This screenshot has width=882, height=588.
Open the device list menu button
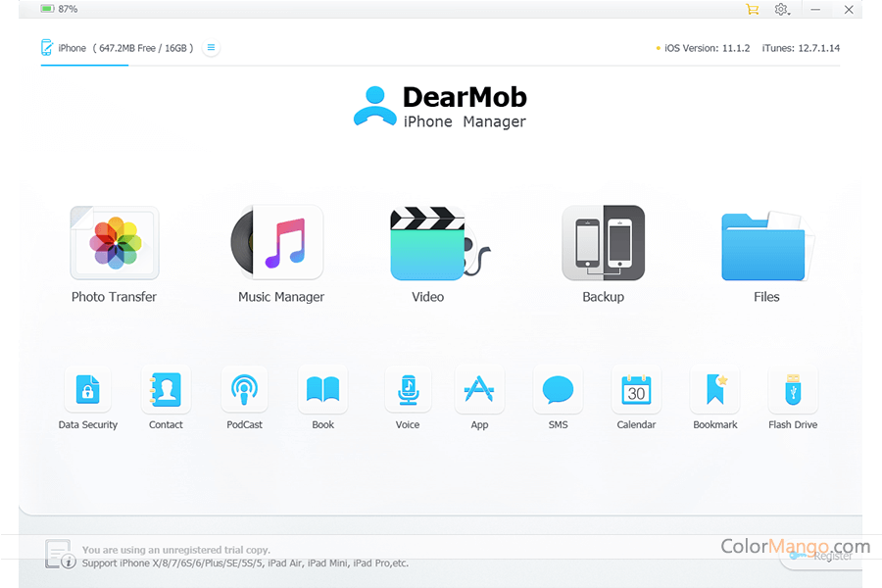click(211, 48)
